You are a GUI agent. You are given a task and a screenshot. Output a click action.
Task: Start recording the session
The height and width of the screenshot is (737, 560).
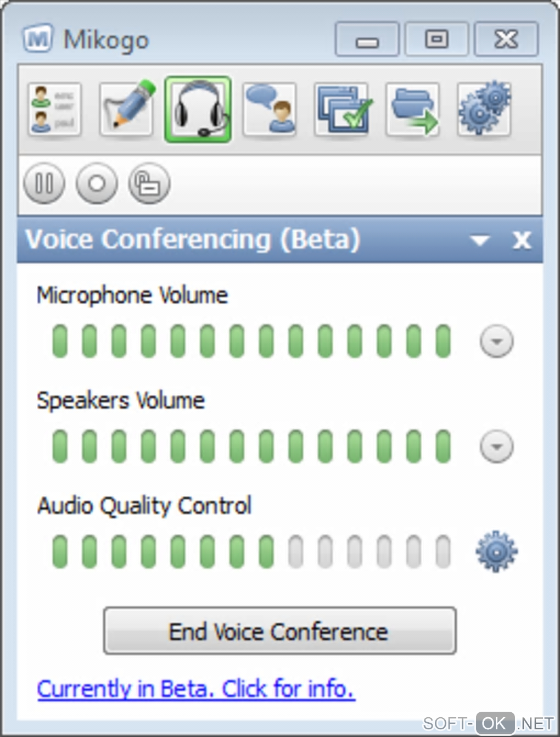(x=97, y=183)
